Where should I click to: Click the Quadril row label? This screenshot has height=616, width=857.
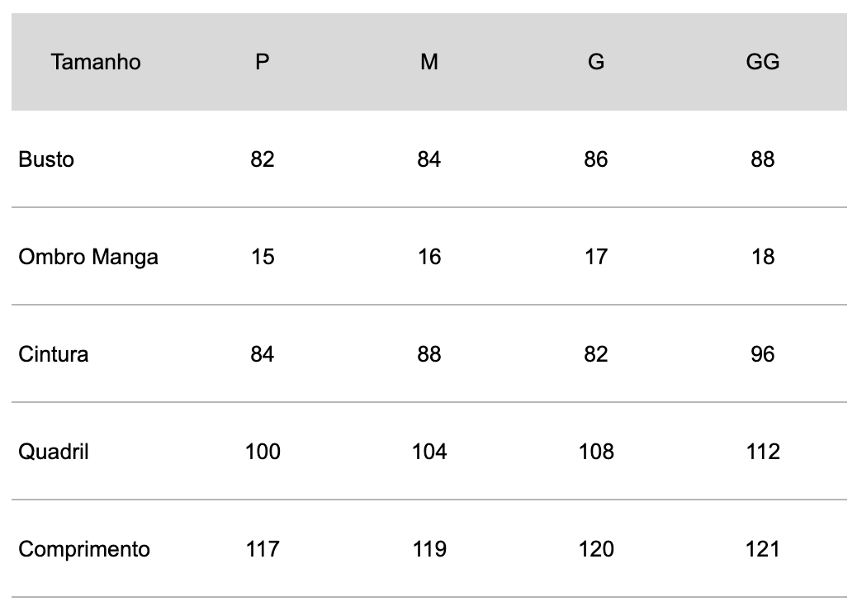[x=53, y=452]
